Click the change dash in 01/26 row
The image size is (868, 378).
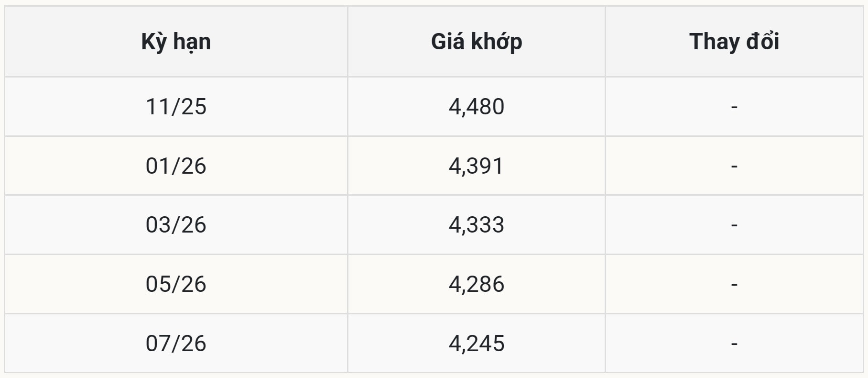[x=734, y=166]
